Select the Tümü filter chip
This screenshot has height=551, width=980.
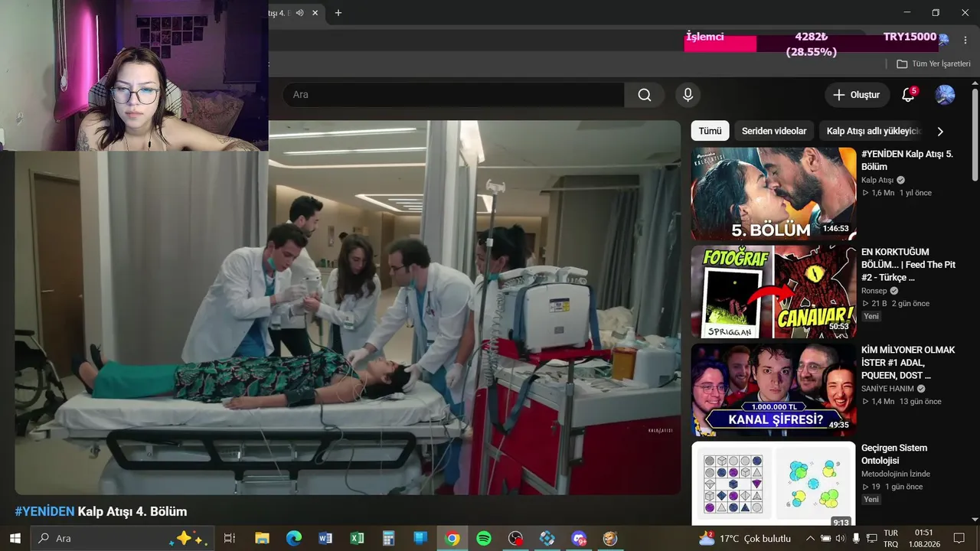click(710, 131)
